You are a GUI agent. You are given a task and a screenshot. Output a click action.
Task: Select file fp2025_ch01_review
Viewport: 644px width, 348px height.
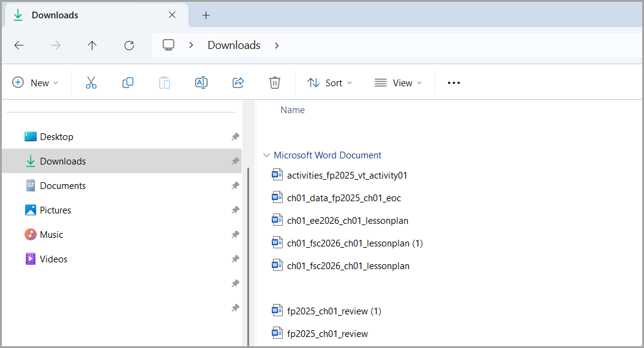pos(328,334)
